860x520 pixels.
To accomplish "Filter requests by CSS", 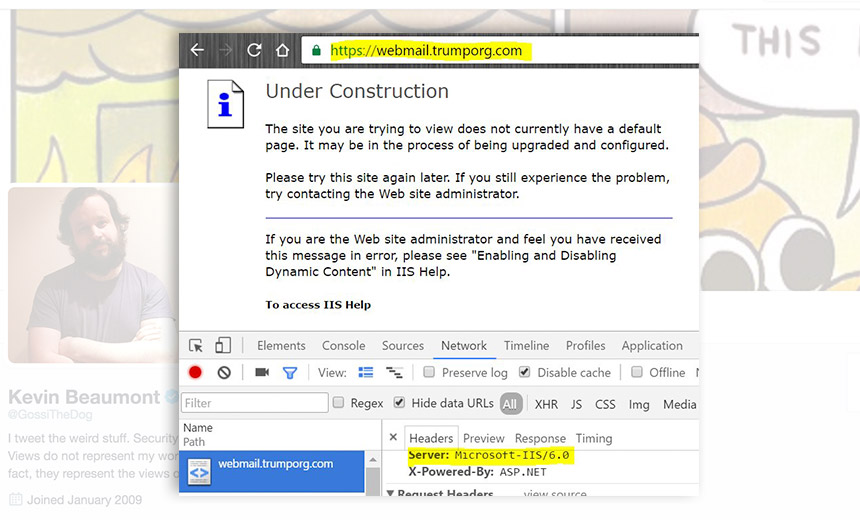I will [x=606, y=404].
